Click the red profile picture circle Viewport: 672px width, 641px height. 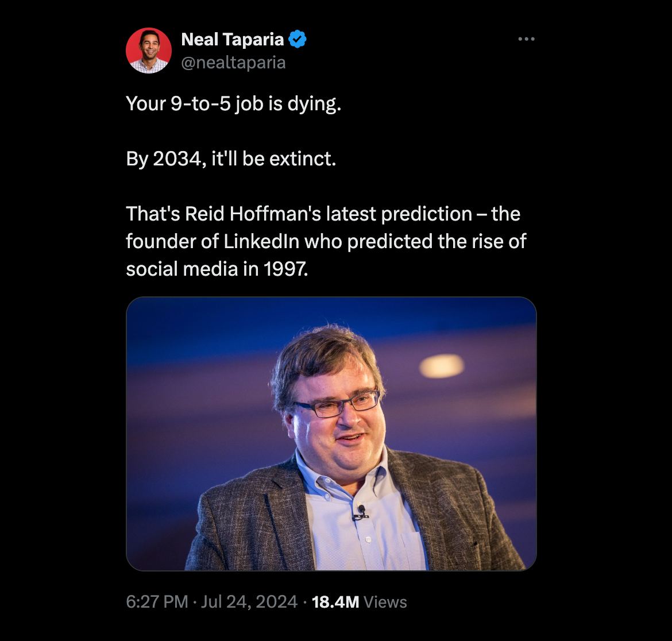click(x=148, y=51)
